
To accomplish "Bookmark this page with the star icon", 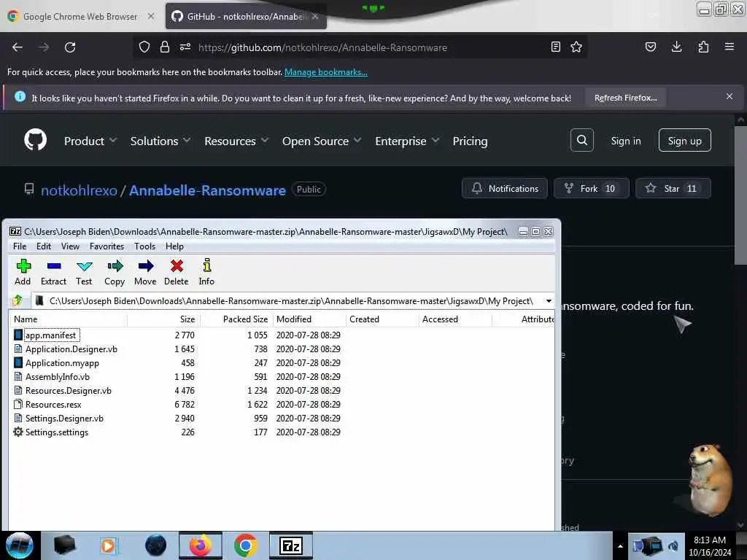I will pos(576,47).
